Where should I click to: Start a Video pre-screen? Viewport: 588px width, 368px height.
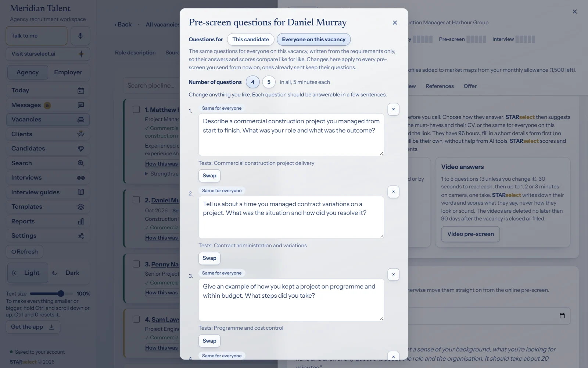click(x=470, y=234)
